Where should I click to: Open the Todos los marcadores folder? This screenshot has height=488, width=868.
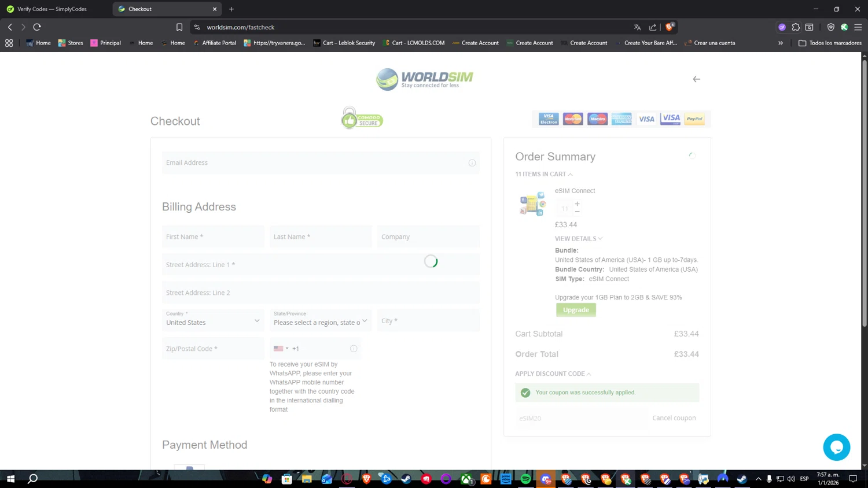[830, 43]
